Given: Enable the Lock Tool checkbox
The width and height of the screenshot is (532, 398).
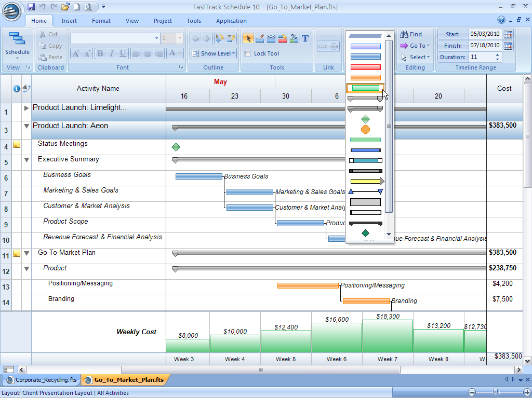Looking at the screenshot, I should (x=248, y=53).
